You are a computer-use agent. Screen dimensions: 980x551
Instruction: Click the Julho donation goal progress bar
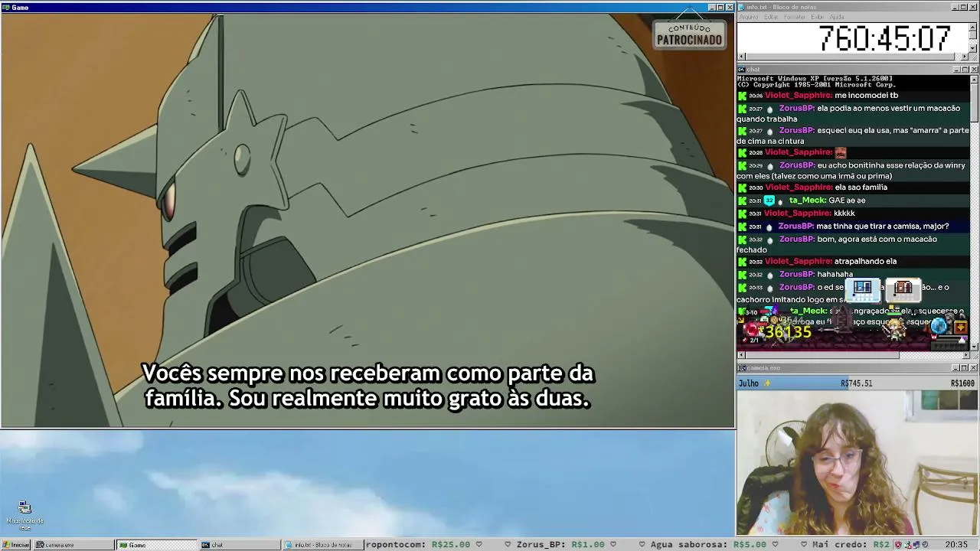857,383
